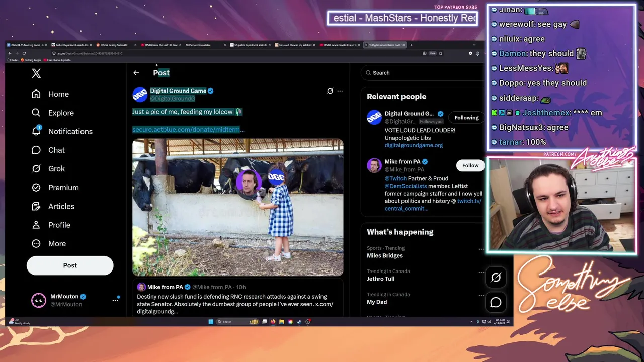
Task: Open the Dailies bookmark folder
Action: pos(13,60)
